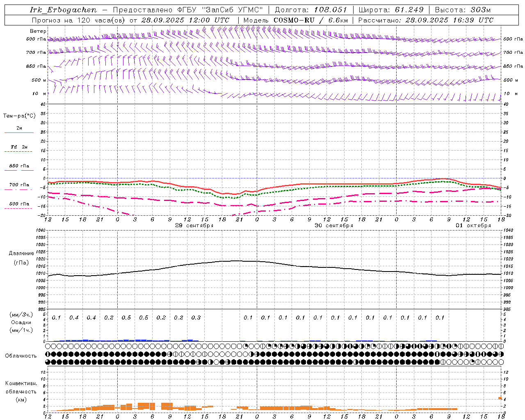This screenshot has height=420, width=525.
Task: Click the isolated orange convective bar at far right
Action: coord(500,398)
